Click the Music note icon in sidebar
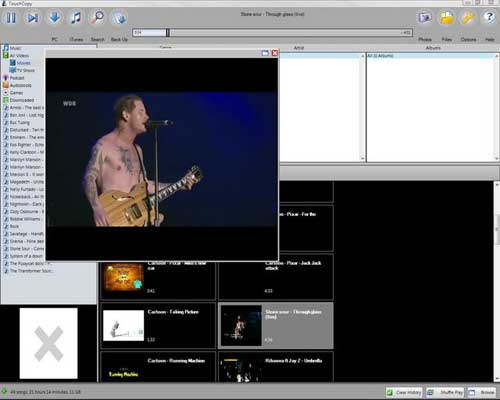The height and width of the screenshot is (400, 500). tap(6, 48)
